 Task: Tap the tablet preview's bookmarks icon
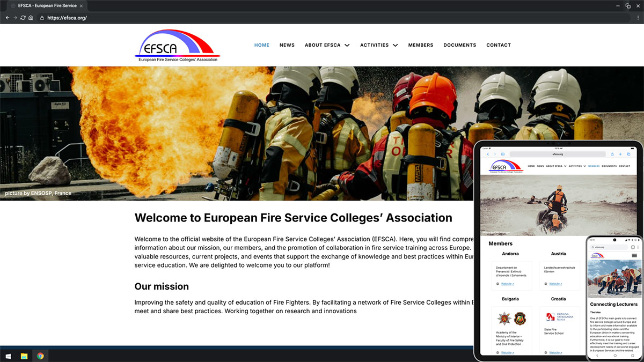(x=503, y=154)
